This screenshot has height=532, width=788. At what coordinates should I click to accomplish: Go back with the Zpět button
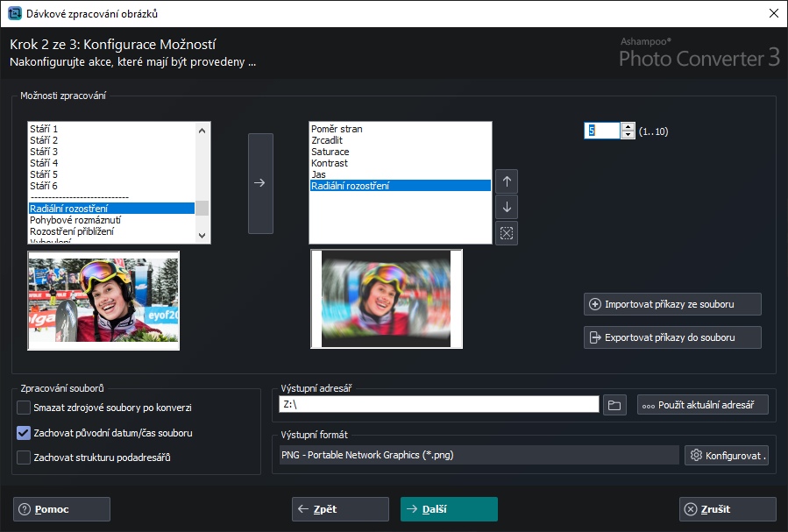340,509
